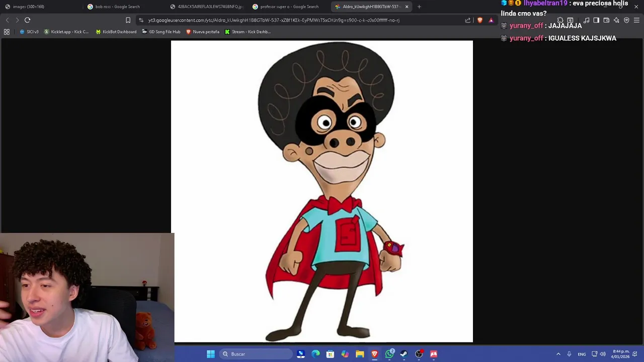Open OBS Studio from the taskbar

[419, 354]
